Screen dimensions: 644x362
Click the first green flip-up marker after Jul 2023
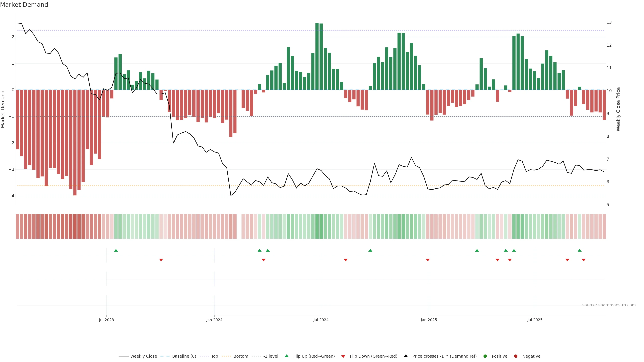(116, 250)
